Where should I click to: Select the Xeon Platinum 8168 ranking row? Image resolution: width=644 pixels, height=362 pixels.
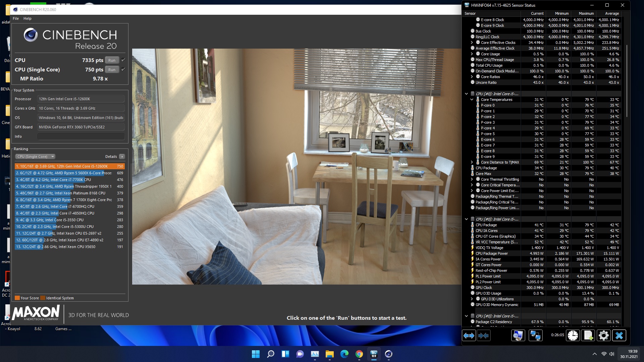coord(69,193)
